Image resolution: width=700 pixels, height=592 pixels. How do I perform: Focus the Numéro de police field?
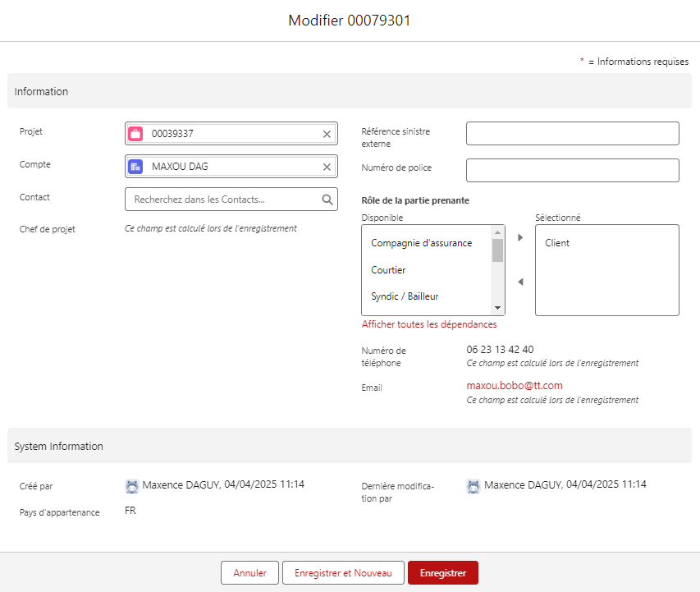[x=572, y=170]
